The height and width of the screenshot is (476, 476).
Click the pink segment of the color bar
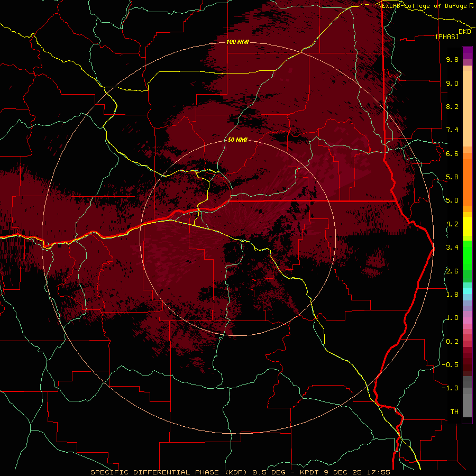467,321
